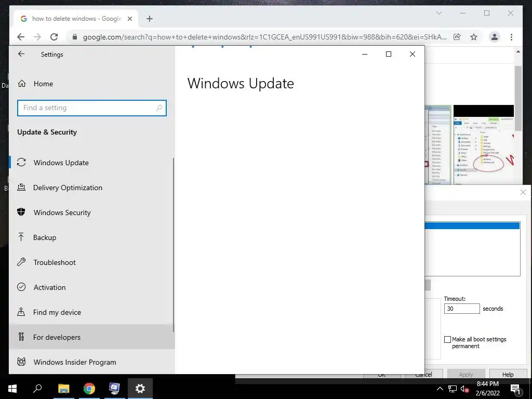The height and width of the screenshot is (399, 532).
Task: Click the Troubleshoot wrench icon
Action: [x=21, y=262]
